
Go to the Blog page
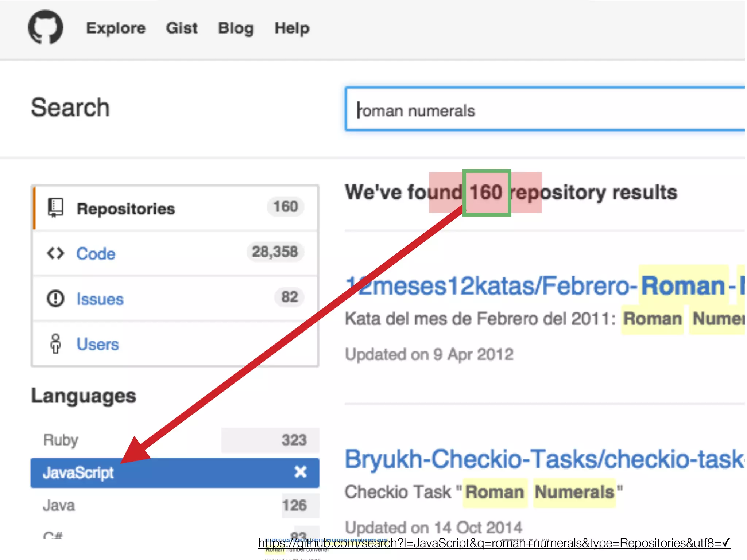click(x=236, y=28)
